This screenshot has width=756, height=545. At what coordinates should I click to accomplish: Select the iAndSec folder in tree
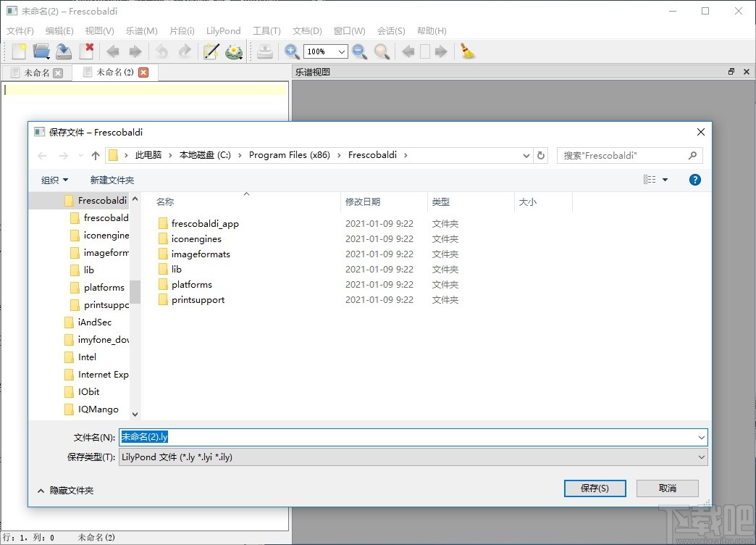pos(94,323)
